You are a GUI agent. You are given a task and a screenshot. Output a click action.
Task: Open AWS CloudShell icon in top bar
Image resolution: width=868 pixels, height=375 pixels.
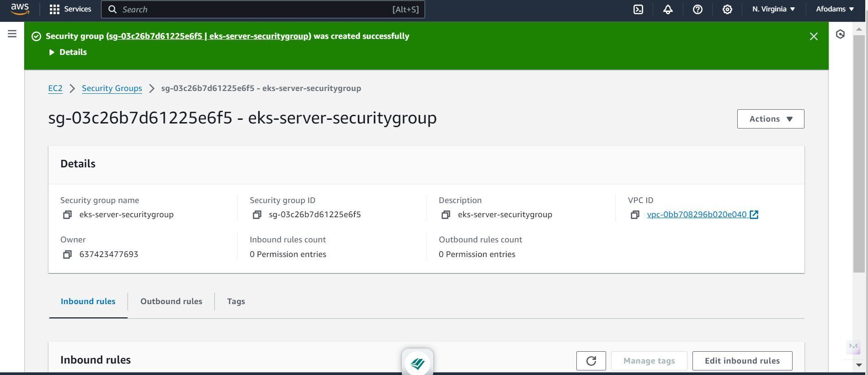pyautogui.click(x=638, y=9)
